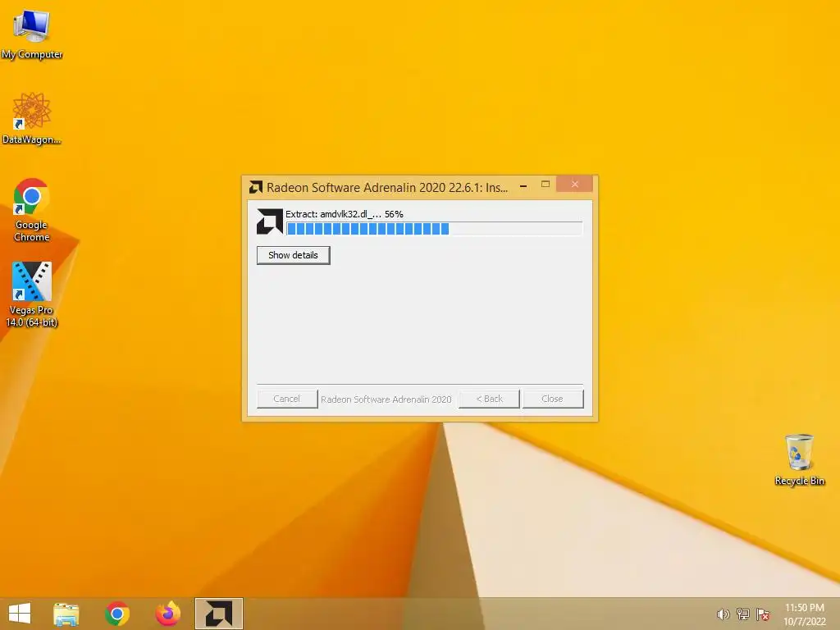Image resolution: width=840 pixels, height=630 pixels.
Task: Open the My Computer desktop icon
Action: click(x=32, y=34)
